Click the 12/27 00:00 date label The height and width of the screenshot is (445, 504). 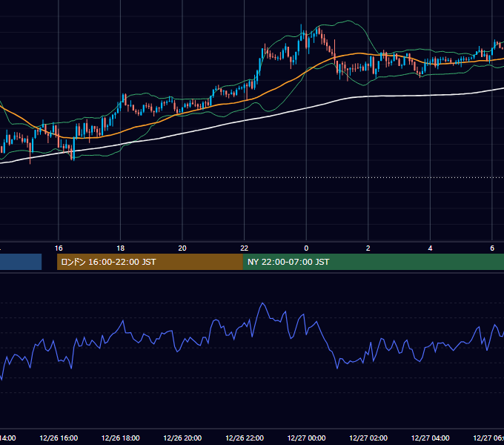[306, 438]
